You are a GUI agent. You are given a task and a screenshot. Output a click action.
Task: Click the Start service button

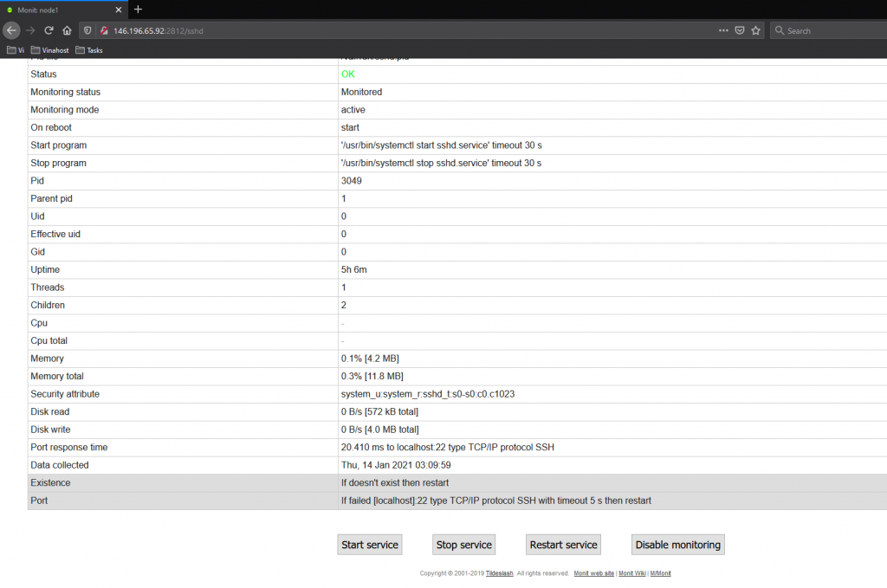370,545
